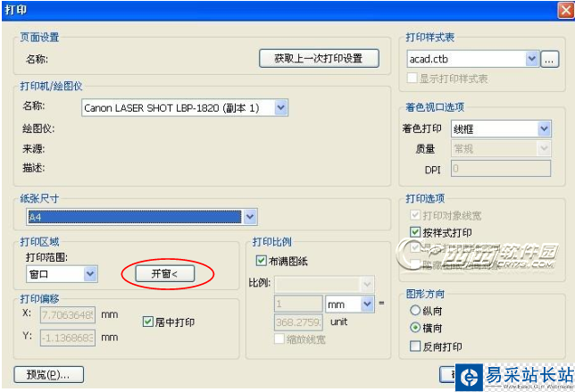Click the DPI input field
575x392 pixels.
pyautogui.click(x=501, y=168)
